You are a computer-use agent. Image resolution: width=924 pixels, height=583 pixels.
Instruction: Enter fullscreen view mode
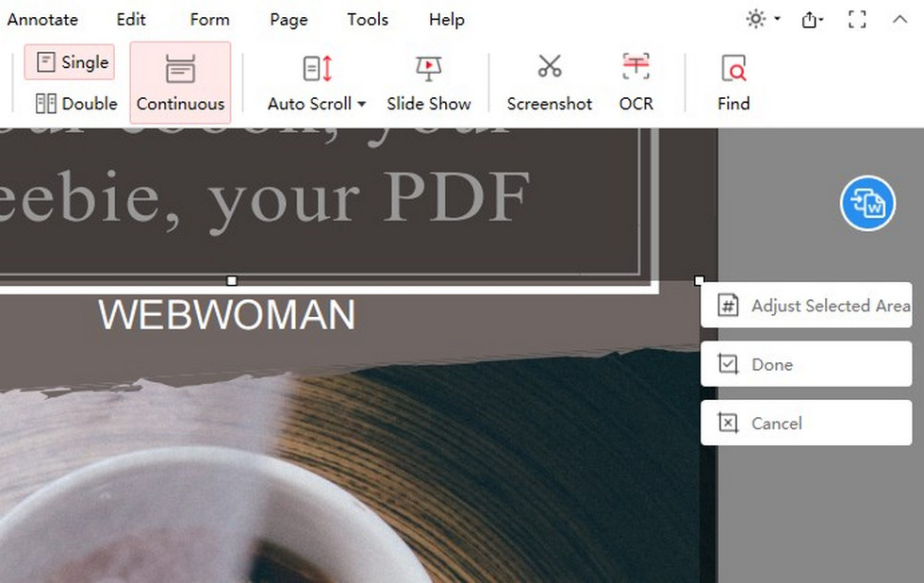tap(857, 19)
